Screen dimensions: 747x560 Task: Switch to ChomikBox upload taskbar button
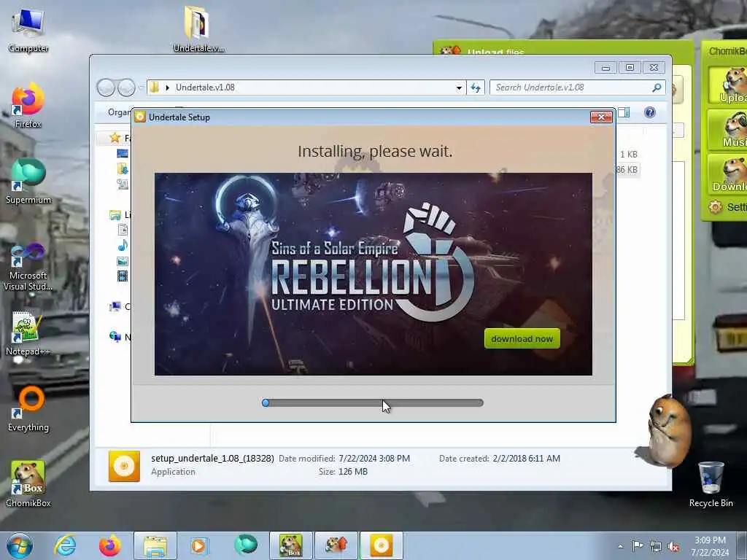(336, 545)
